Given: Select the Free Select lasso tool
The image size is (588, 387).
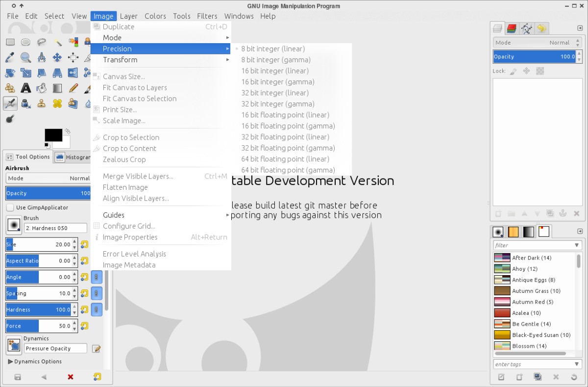Looking at the screenshot, I should pos(42,42).
